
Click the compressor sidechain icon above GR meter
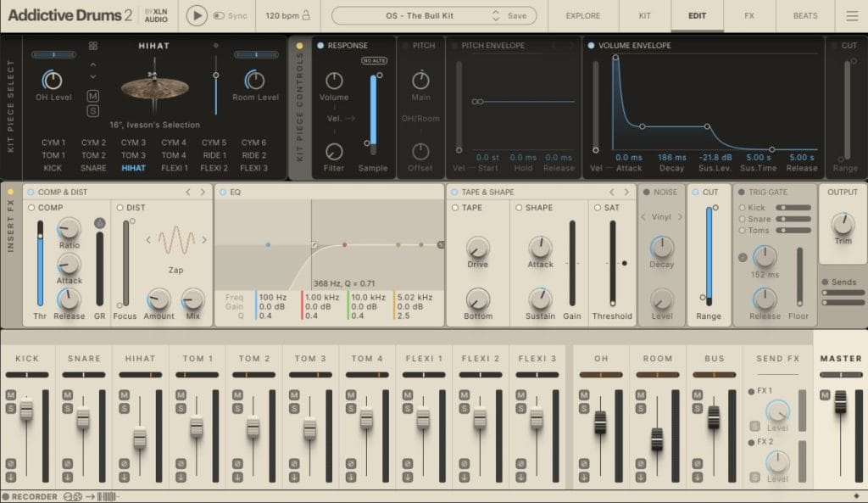[x=100, y=223]
